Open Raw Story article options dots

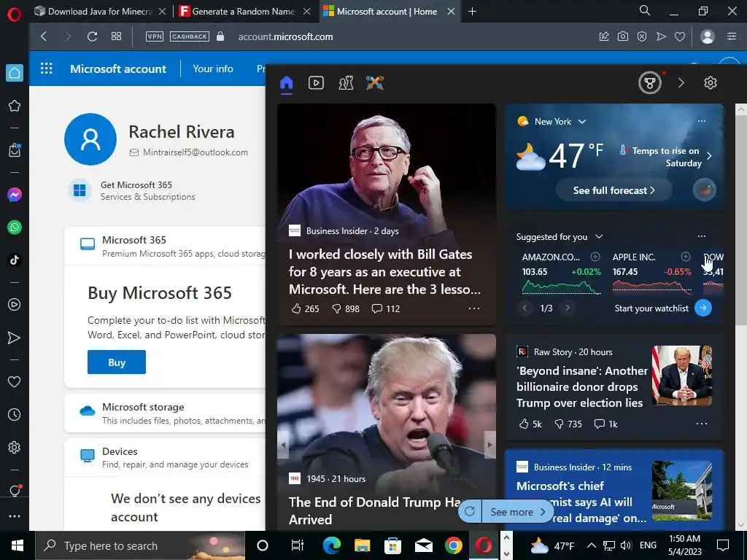[702, 424]
